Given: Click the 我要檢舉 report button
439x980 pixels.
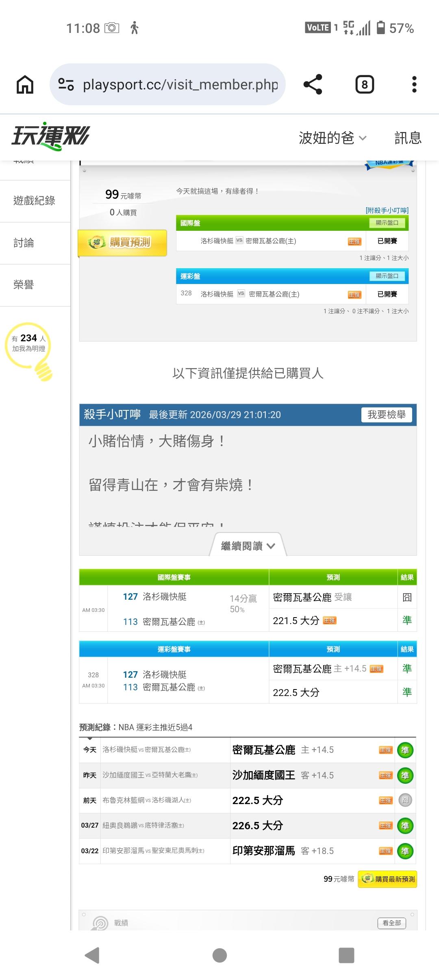Looking at the screenshot, I should (386, 414).
